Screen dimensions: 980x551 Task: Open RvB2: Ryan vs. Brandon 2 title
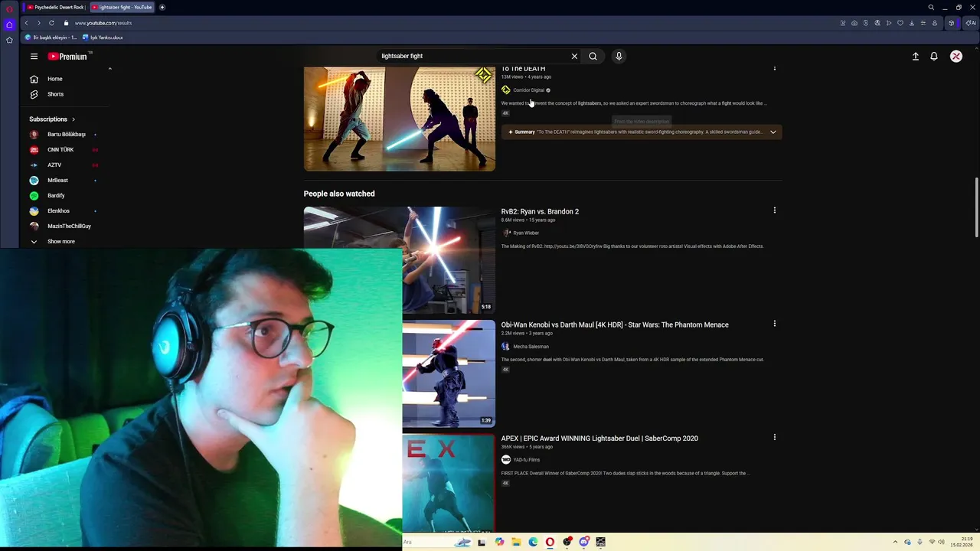coord(540,211)
